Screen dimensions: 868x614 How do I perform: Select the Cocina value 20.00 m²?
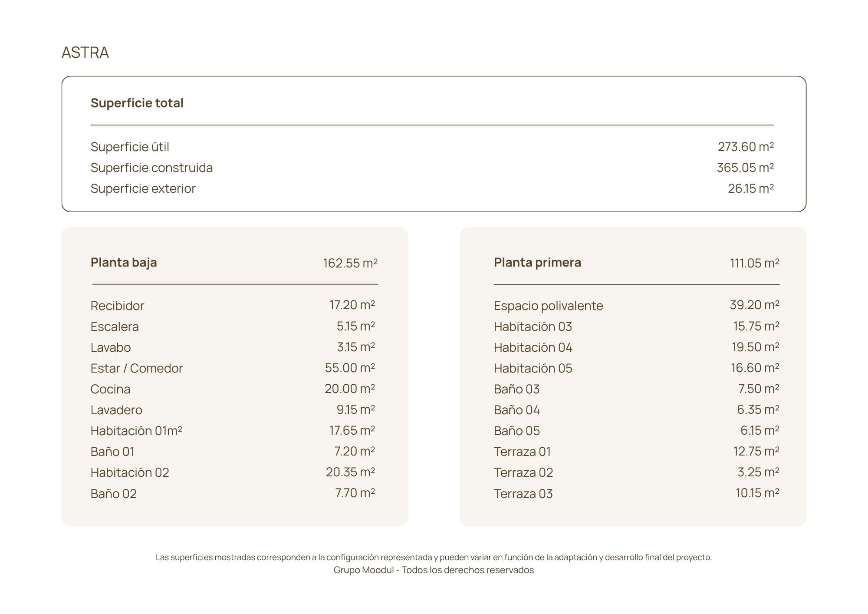350,389
